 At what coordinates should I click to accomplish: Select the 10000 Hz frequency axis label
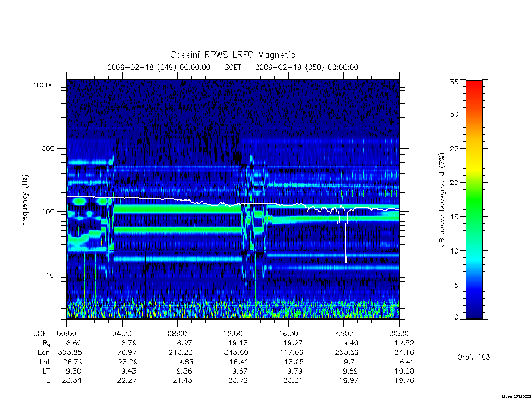[44, 85]
